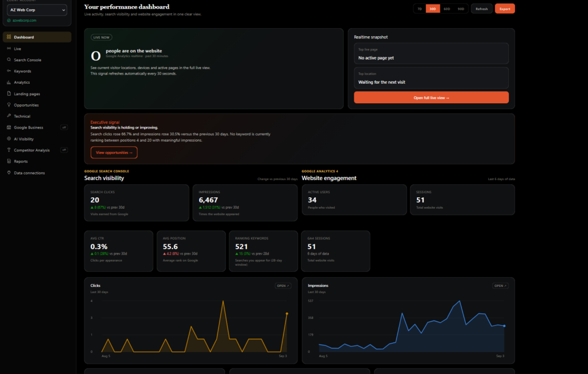Click the 'GOOGLE SEARCH CONSOLE' label
588x374 pixels.
point(106,172)
